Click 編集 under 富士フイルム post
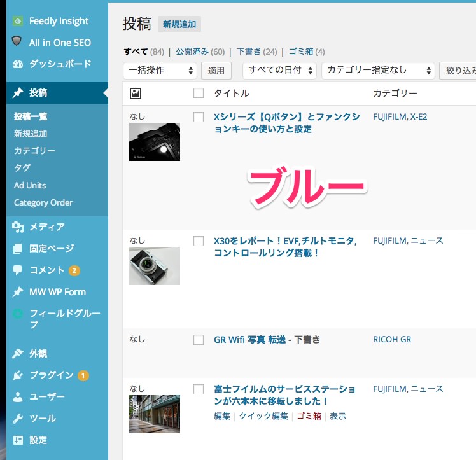 [222, 416]
